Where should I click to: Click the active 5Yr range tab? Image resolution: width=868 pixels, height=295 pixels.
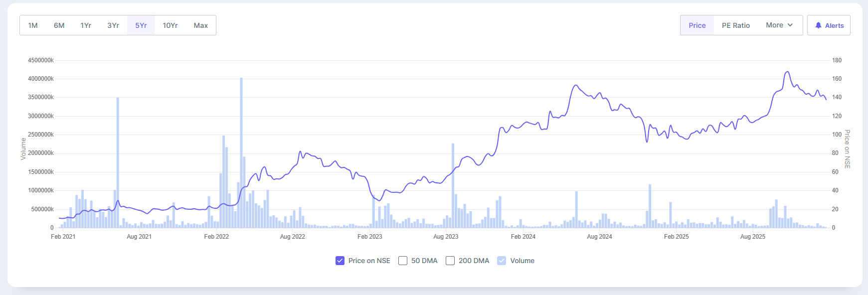141,25
